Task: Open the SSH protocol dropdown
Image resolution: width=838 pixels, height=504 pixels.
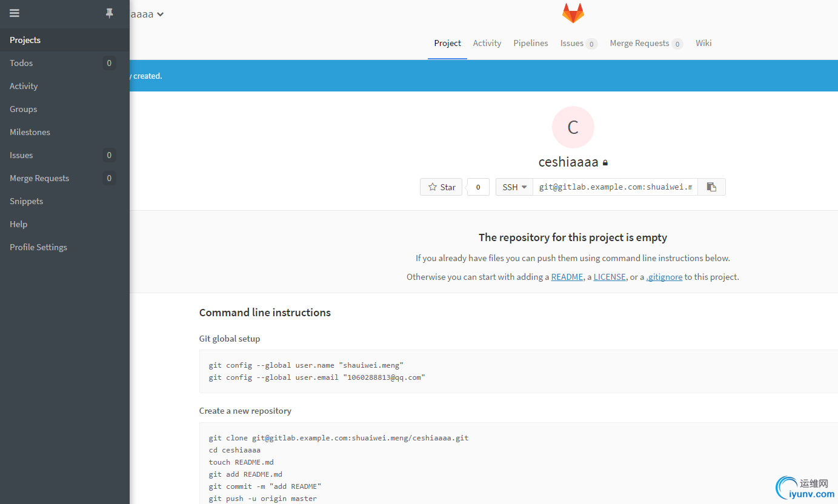Action: [514, 187]
